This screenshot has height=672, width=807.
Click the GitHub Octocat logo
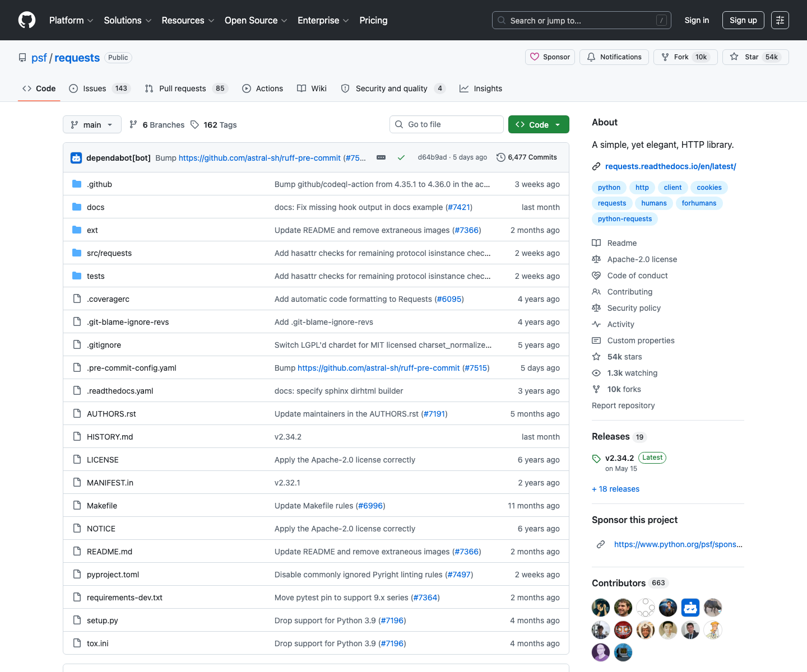tap(27, 20)
